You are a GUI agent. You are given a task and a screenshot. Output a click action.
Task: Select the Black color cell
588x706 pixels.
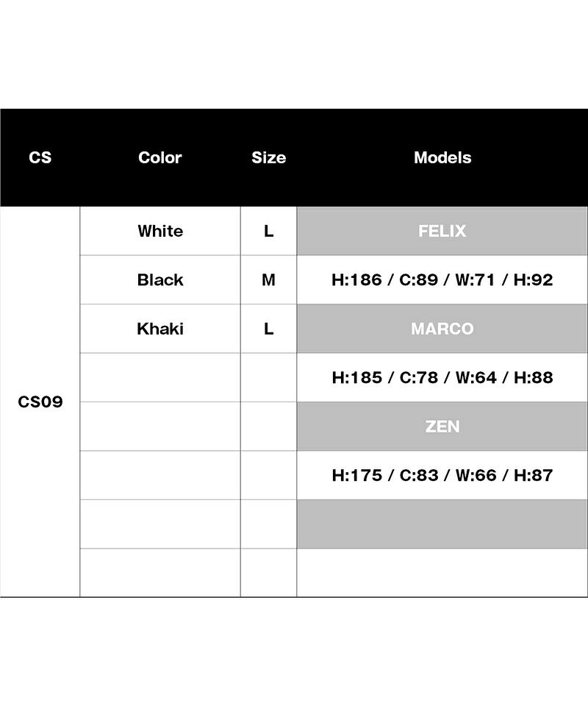[x=159, y=280]
